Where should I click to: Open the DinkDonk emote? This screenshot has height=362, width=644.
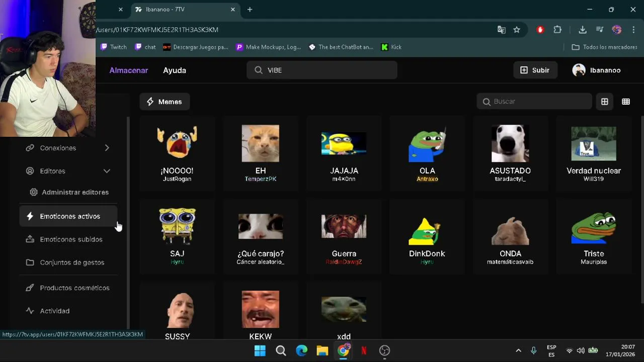pos(427,236)
